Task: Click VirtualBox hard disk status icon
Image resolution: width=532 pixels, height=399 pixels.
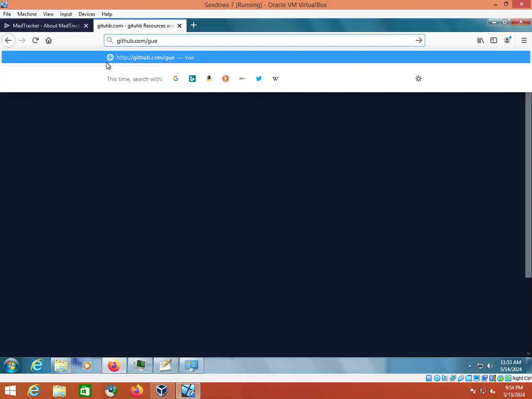Action: coord(429,378)
